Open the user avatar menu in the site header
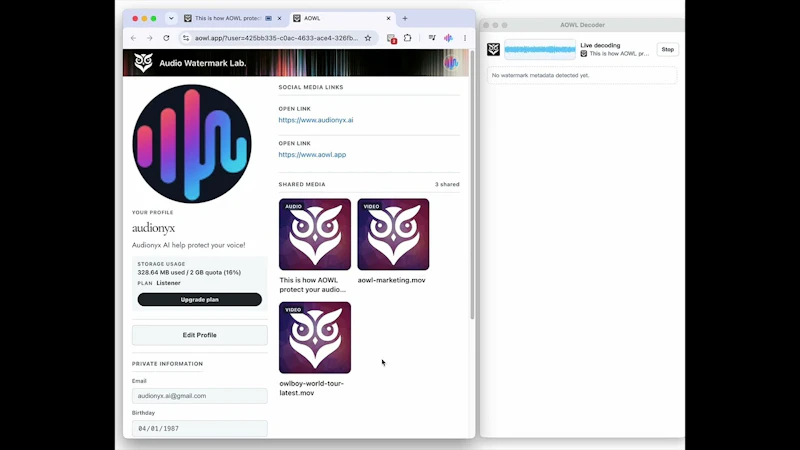 coord(451,63)
